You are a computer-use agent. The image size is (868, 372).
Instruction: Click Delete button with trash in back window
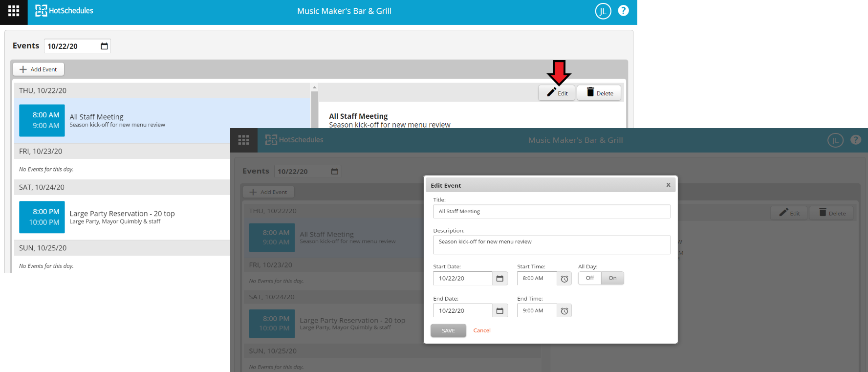point(599,93)
